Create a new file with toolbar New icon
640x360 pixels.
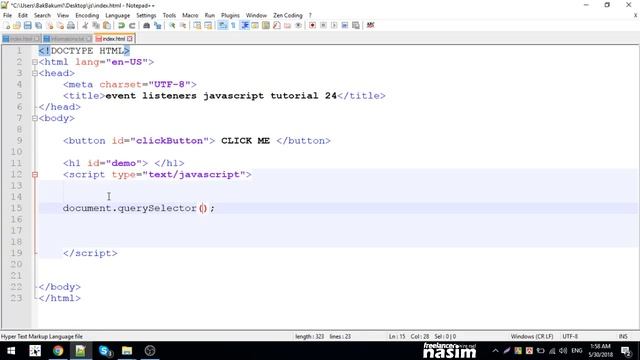7,25
